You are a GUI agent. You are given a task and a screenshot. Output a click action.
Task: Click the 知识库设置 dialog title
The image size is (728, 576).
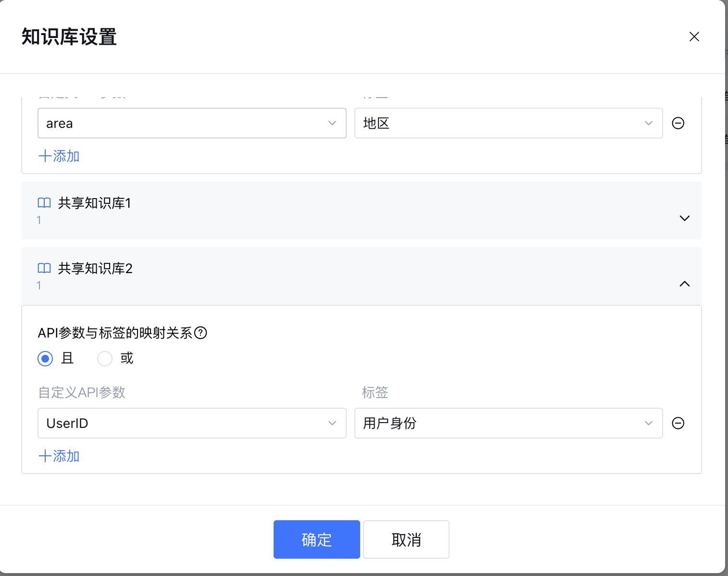click(69, 37)
